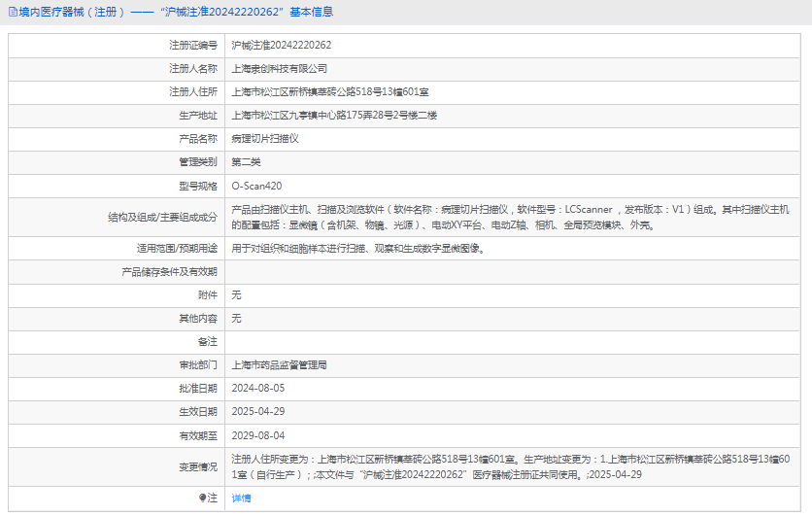Click the bullet icon beside 注 label
This screenshot has width=812, height=516.
coord(202,498)
